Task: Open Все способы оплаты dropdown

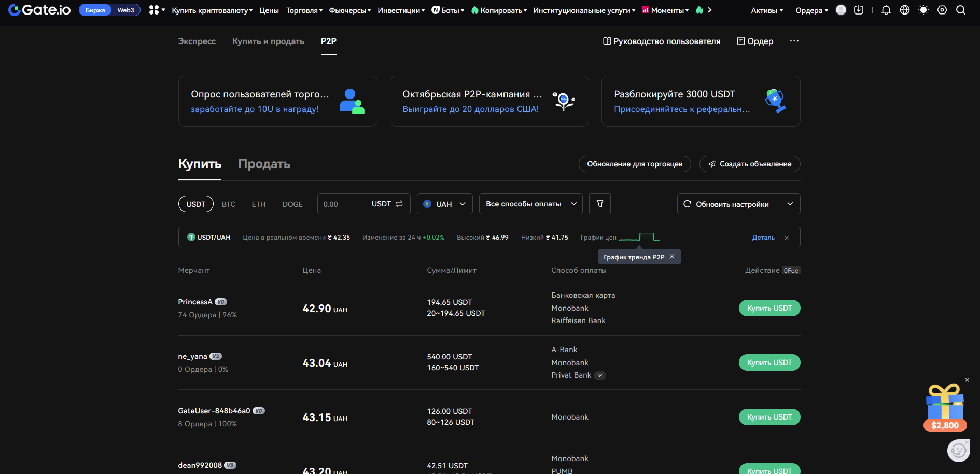Action: pos(531,204)
